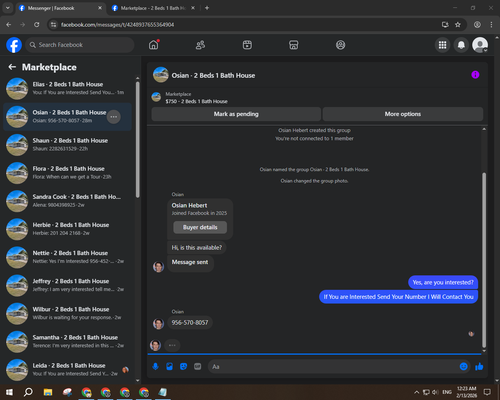The width and height of the screenshot is (500, 400).
Task: Click the 'Hi, is this available?' message
Action: (196, 248)
